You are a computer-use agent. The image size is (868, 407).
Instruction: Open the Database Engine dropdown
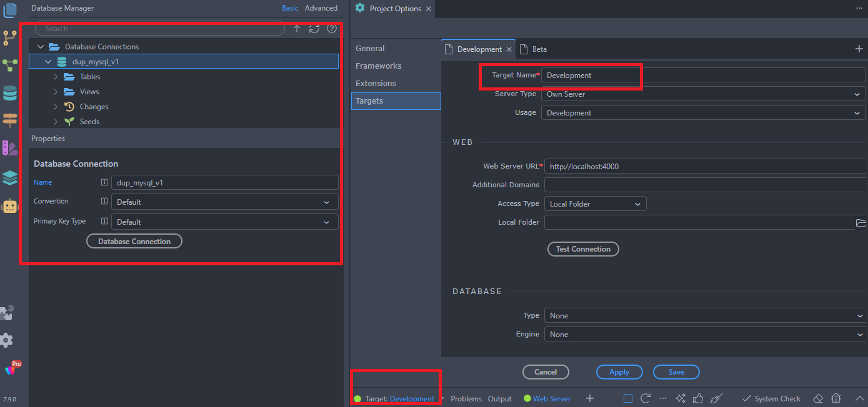tap(705, 334)
